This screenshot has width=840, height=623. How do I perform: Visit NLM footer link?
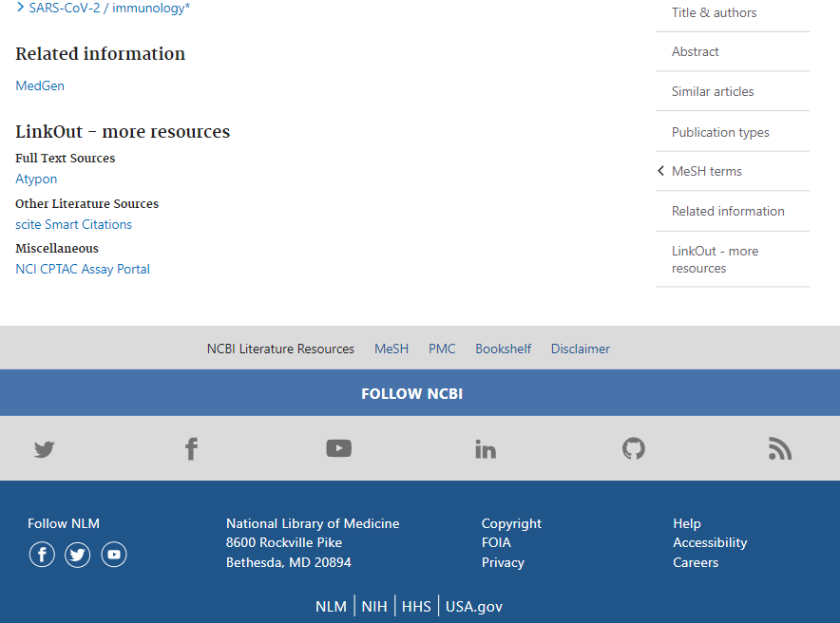[x=331, y=607]
